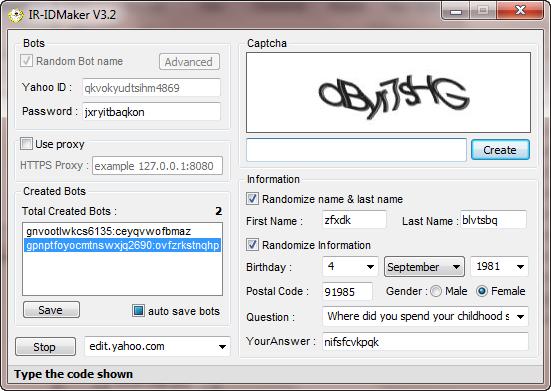Enable the Use proxy checkbox

[x=26, y=144]
